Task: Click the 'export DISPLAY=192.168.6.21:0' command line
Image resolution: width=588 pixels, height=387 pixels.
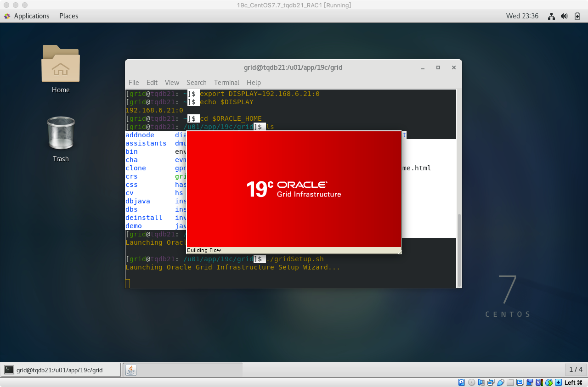Action: [x=260, y=94]
